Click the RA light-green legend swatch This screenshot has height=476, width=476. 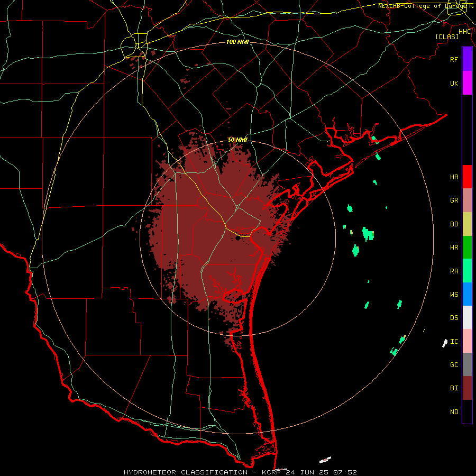tap(467, 271)
